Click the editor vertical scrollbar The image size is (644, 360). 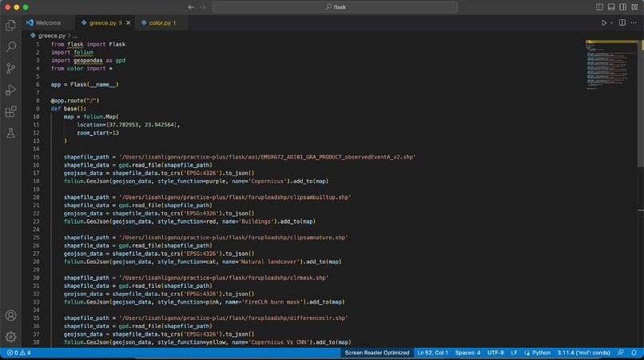point(641,103)
